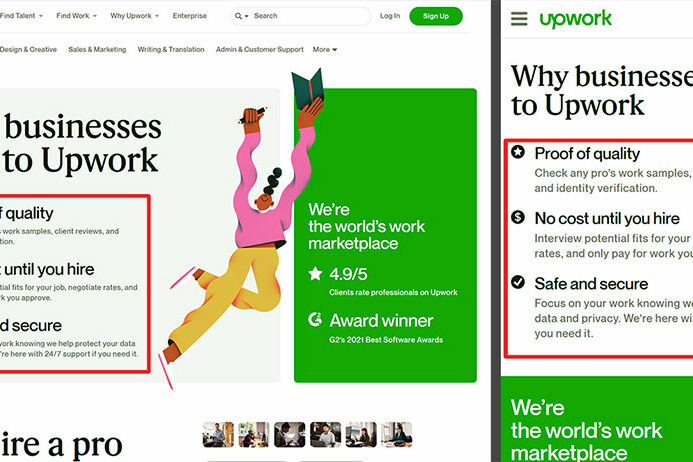Expand the Find Talent dropdown
The width and height of the screenshot is (693, 462).
pyautogui.click(x=20, y=16)
